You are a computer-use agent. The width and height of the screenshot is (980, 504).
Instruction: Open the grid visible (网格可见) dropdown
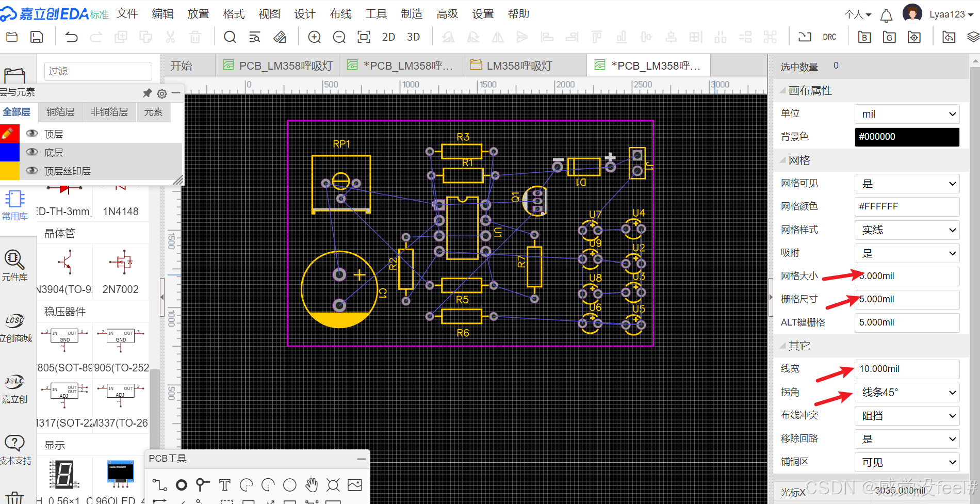click(x=907, y=184)
